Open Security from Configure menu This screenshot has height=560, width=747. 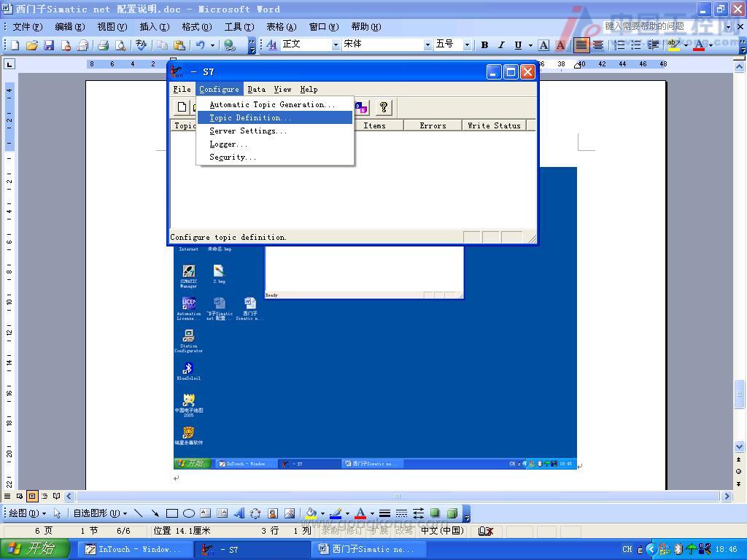tap(274, 157)
